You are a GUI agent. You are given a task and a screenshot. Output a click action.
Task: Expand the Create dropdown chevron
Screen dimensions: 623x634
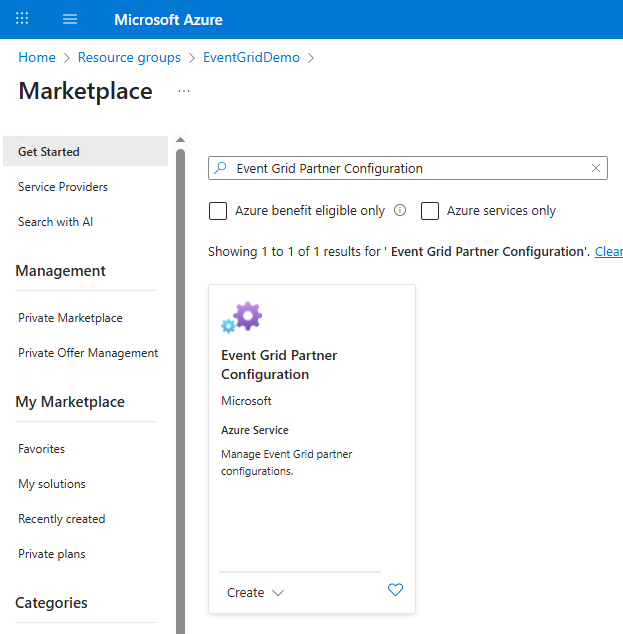278,593
